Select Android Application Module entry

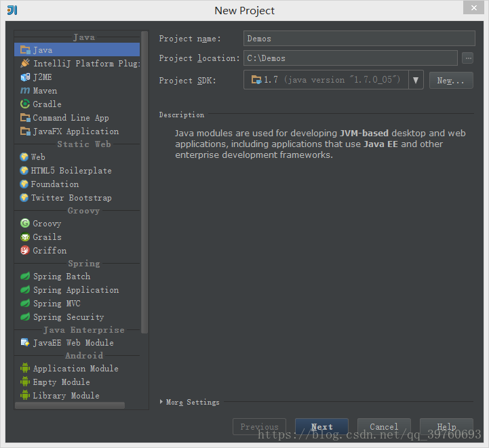pos(77,368)
